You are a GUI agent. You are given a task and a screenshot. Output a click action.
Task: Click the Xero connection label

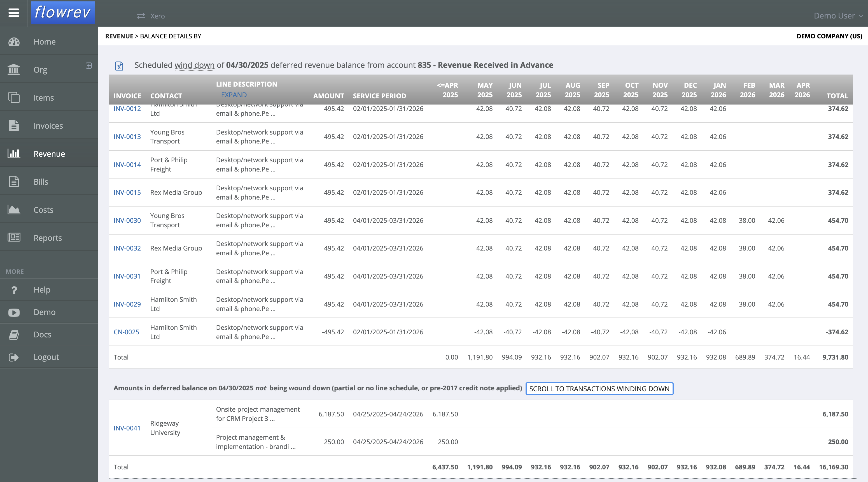pyautogui.click(x=157, y=16)
